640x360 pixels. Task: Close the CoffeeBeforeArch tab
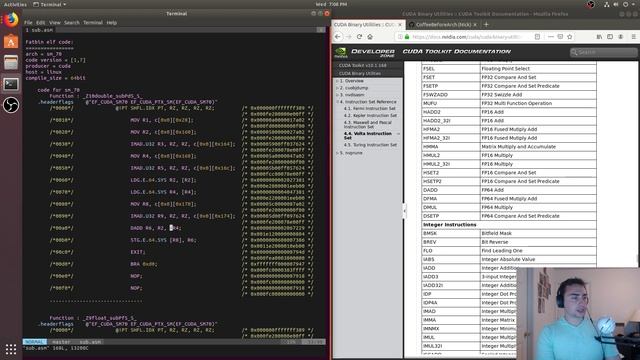475,24
